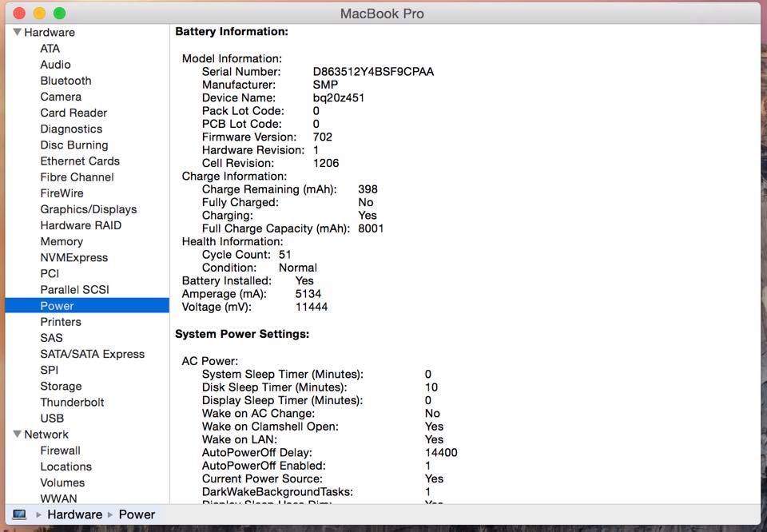This screenshot has height=532, width=767.
Task: Click Hardware in the bottom path bar
Action: [x=74, y=514]
